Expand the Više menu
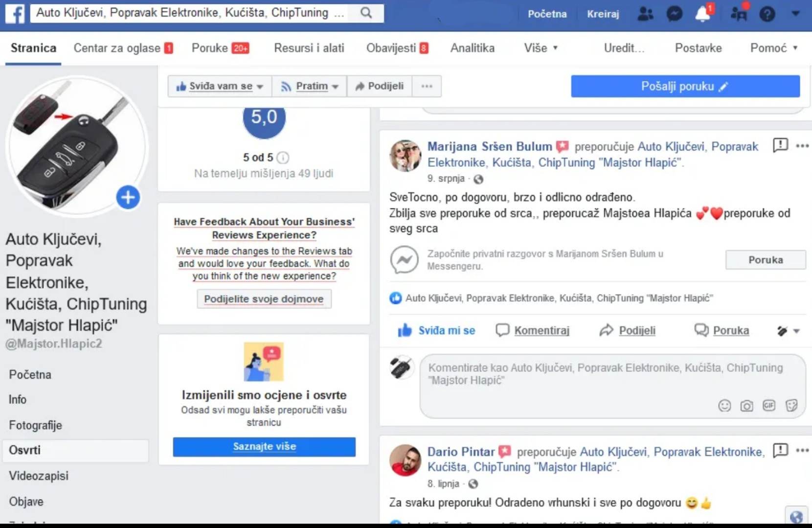 tap(541, 48)
